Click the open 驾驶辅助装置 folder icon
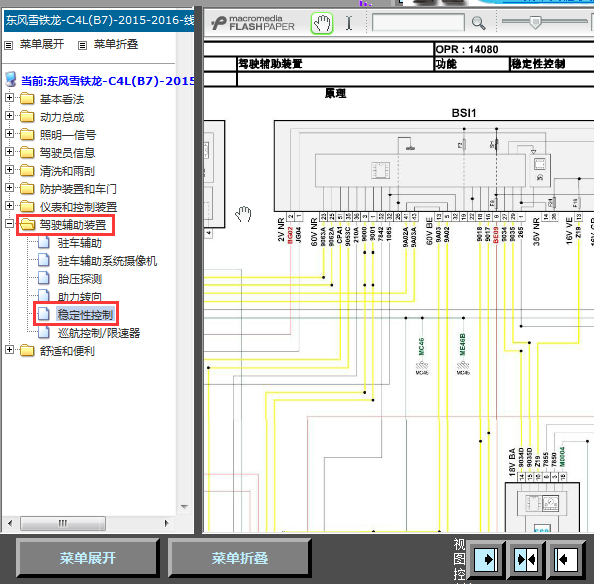The image size is (594, 584). point(27,224)
